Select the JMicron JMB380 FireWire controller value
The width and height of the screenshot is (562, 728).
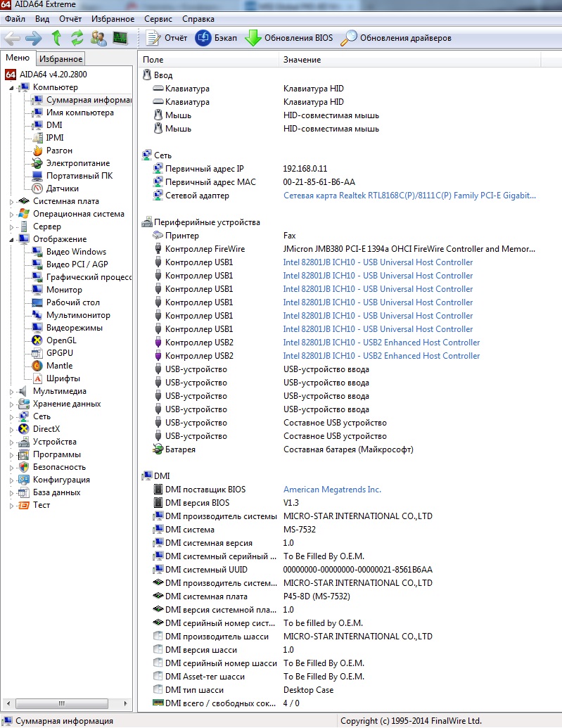pos(409,249)
